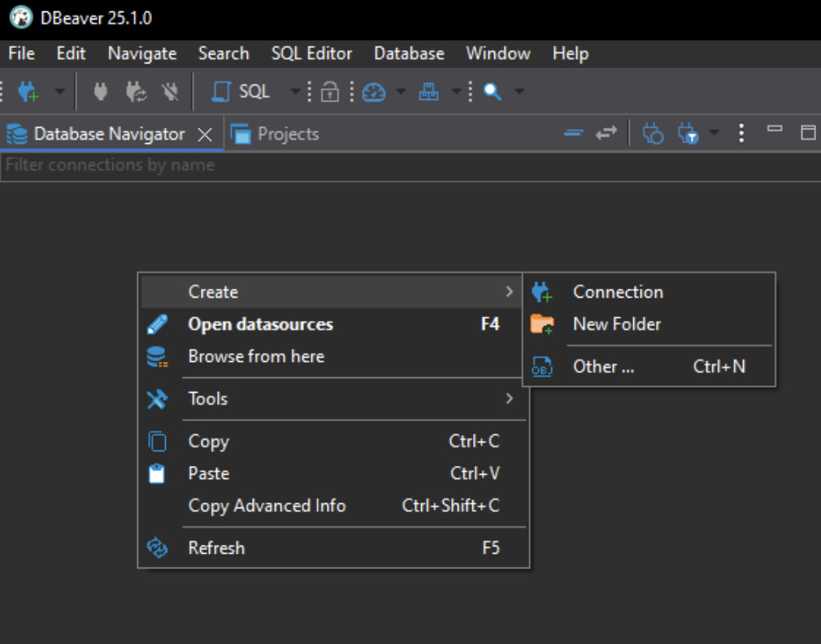
Task: Open a new SQL script with SQL button
Action: tap(241, 92)
